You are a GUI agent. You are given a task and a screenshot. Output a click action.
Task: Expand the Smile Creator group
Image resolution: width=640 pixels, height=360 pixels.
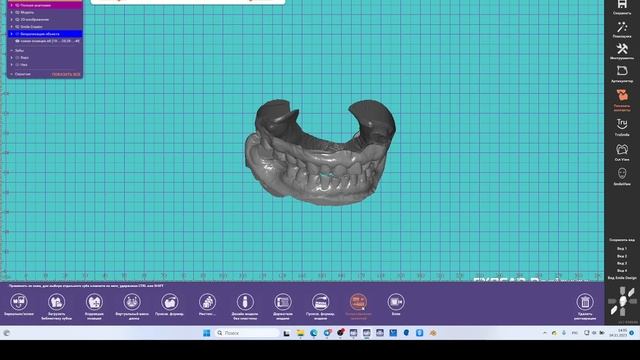pos(11,27)
